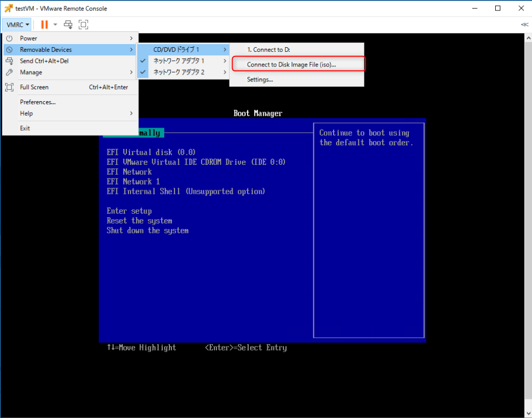This screenshot has width=532, height=418.
Task: Expand the CD/DVD ドライブ 1 arrow
Action: (x=225, y=50)
